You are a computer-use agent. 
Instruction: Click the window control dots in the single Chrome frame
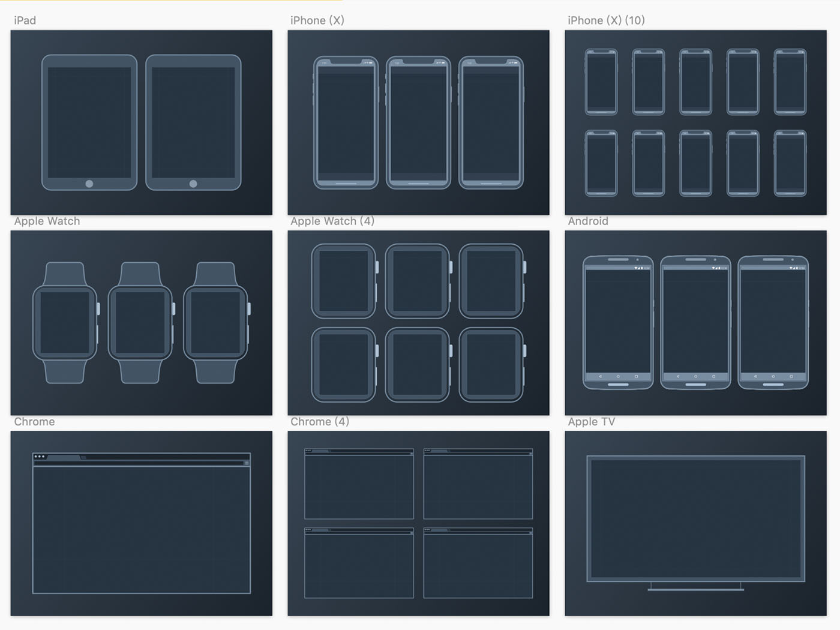point(40,457)
